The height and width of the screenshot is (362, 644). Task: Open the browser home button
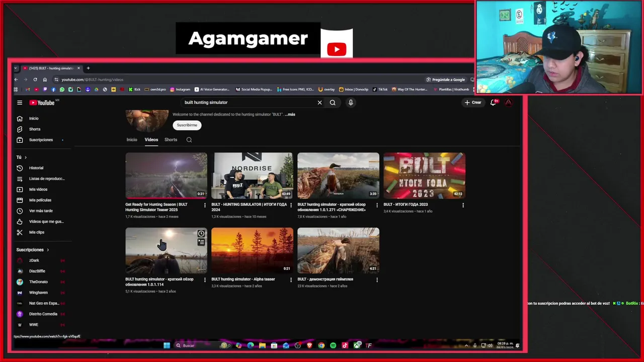tap(45, 79)
